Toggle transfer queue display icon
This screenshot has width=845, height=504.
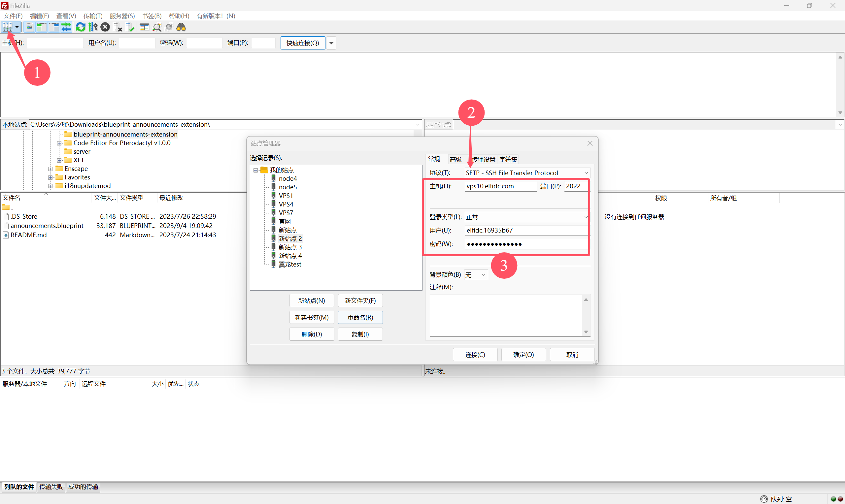click(66, 27)
